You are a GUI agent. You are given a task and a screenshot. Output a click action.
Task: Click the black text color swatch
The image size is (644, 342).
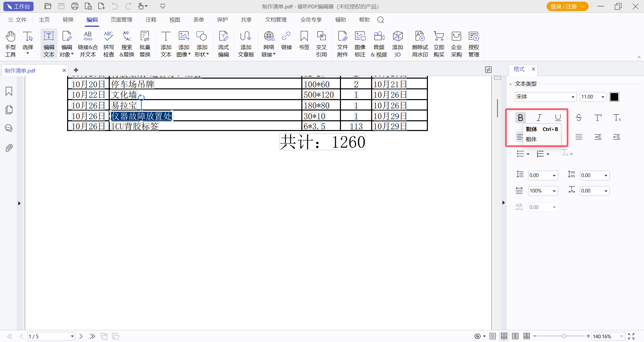pyautogui.click(x=614, y=97)
